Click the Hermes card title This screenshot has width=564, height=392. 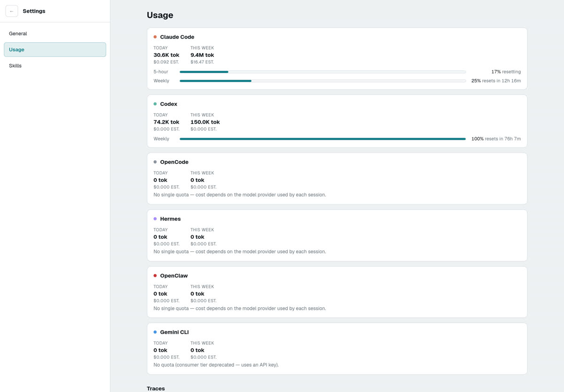point(171,219)
